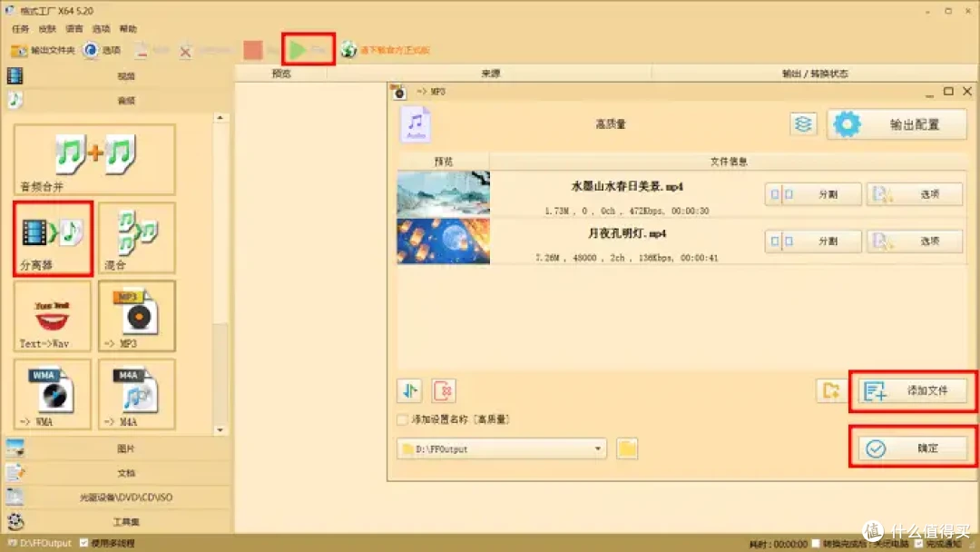This screenshot has height=552, width=980.
Task: Click 选项 for 月夜孔明灯.mp4
Action: (915, 241)
